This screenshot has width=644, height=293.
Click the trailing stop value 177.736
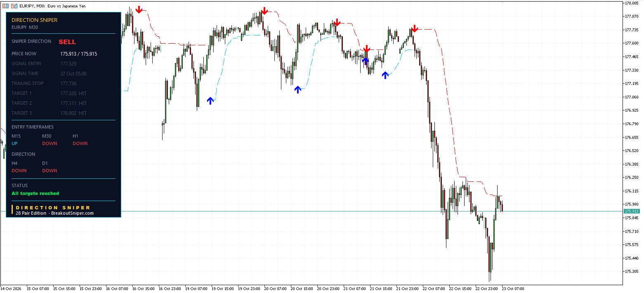pyautogui.click(x=68, y=84)
